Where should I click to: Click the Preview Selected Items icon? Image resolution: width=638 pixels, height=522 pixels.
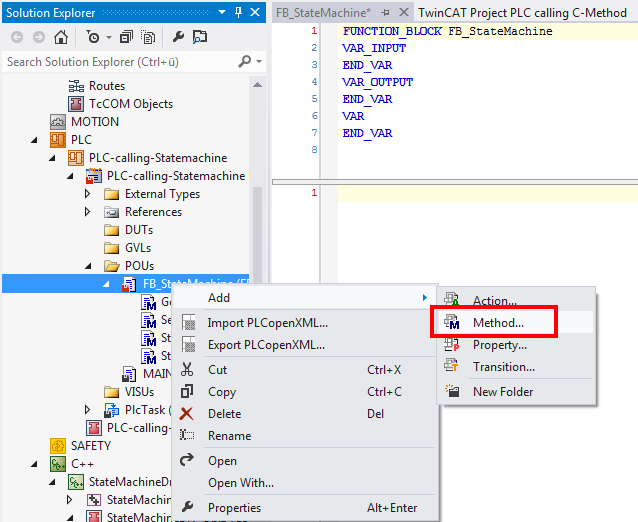tap(200, 37)
